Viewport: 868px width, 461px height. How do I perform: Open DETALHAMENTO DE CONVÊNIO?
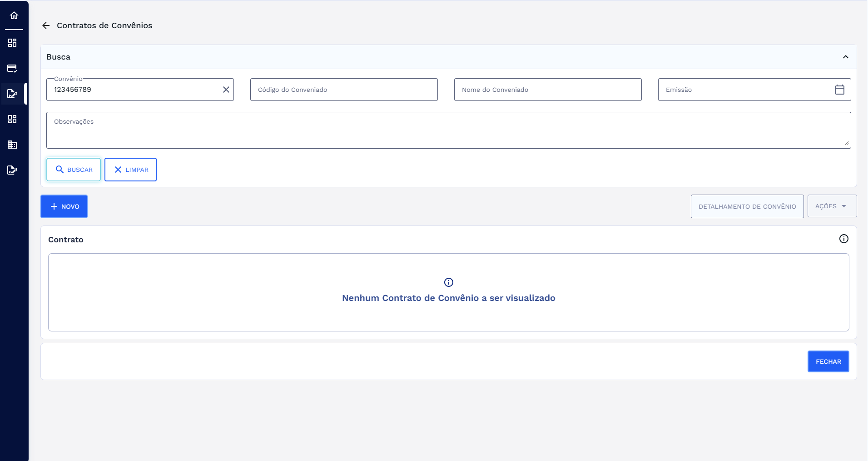(747, 206)
